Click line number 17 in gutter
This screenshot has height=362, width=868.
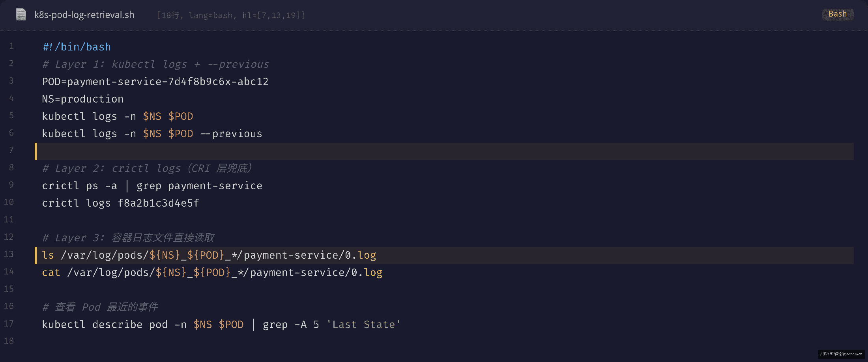(9, 324)
